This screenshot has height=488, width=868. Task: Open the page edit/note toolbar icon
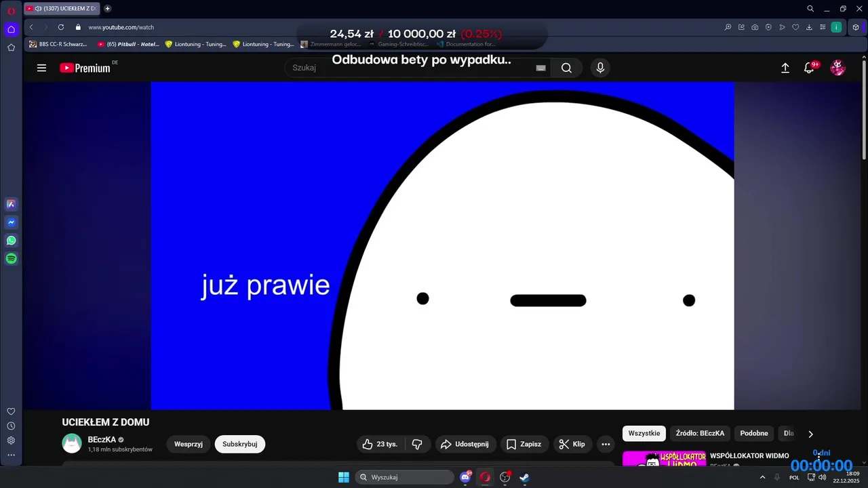tap(741, 27)
